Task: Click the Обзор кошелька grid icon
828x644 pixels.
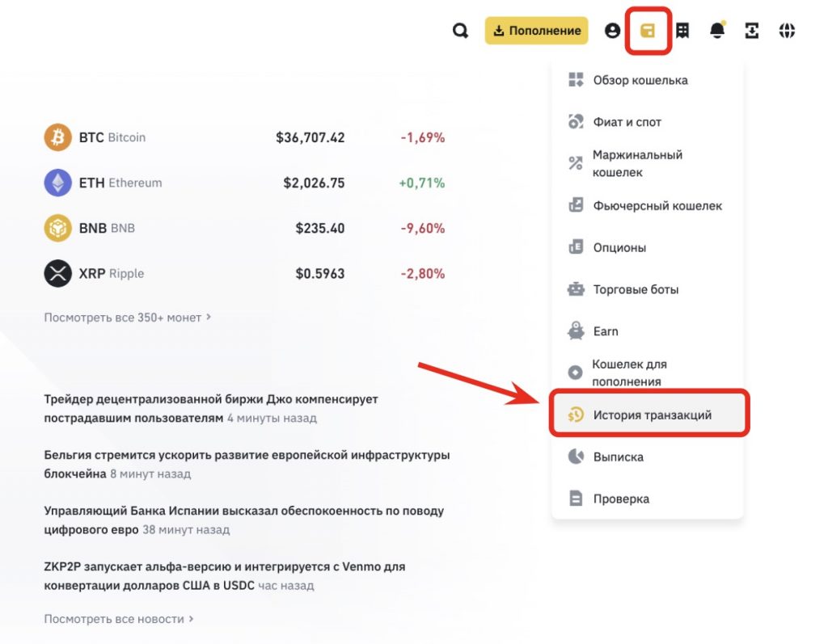Action: [x=576, y=80]
